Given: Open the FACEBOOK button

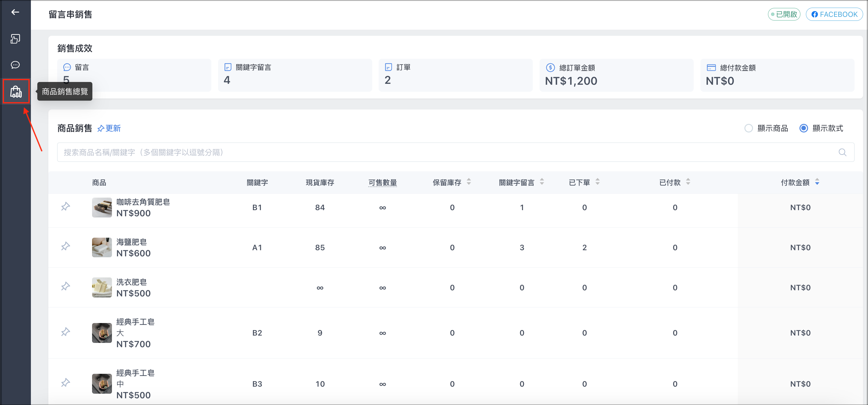Looking at the screenshot, I should click(x=834, y=14).
